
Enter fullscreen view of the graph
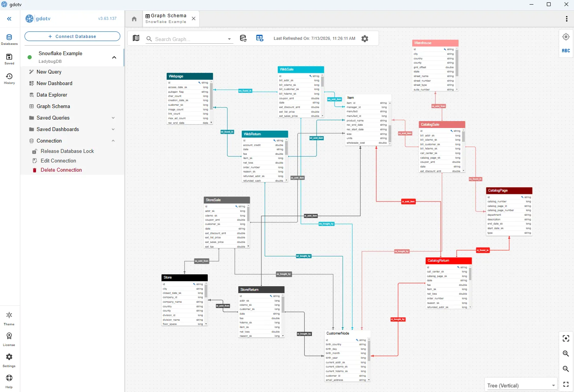coord(566,384)
